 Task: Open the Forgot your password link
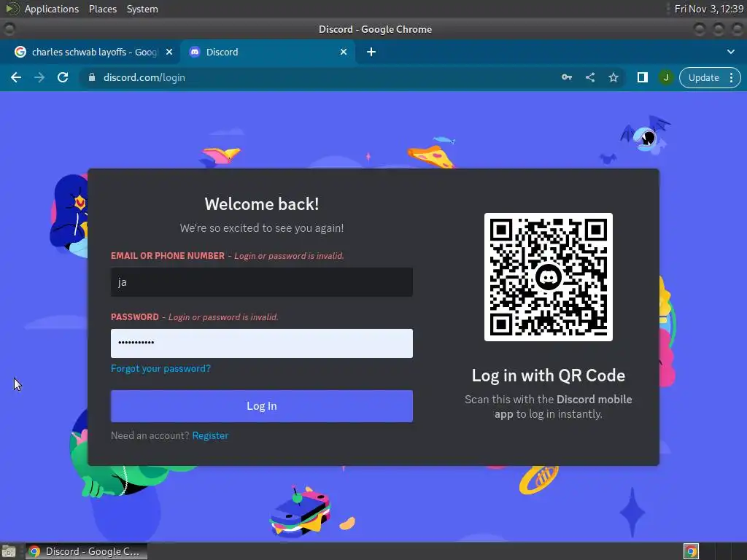click(160, 368)
